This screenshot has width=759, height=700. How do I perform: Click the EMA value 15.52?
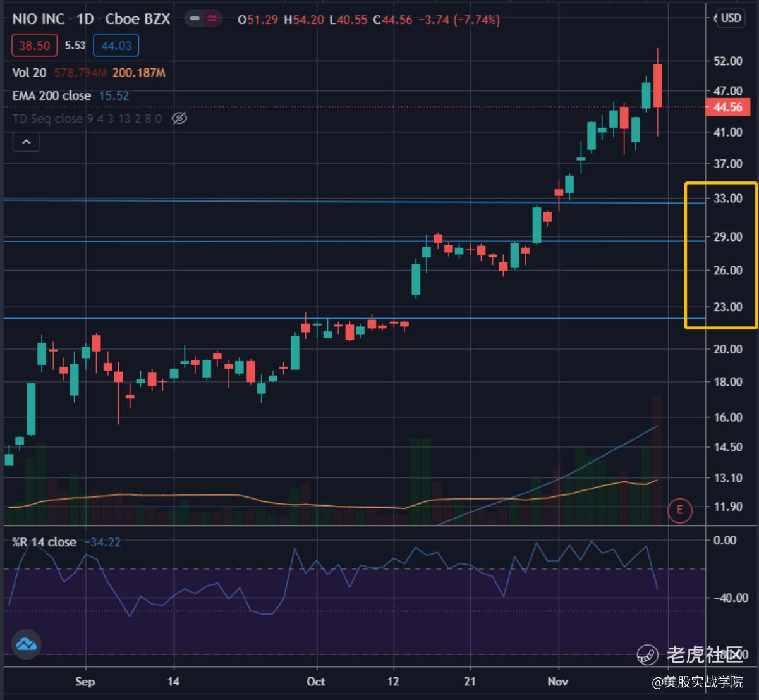114,95
